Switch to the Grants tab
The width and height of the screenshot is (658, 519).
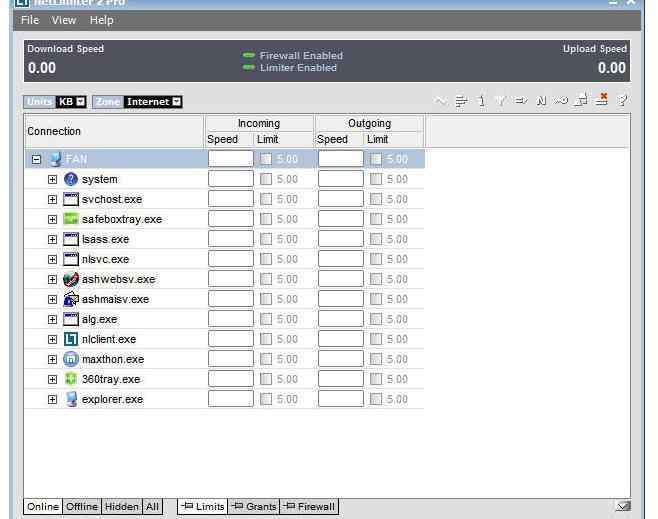pyautogui.click(x=254, y=506)
